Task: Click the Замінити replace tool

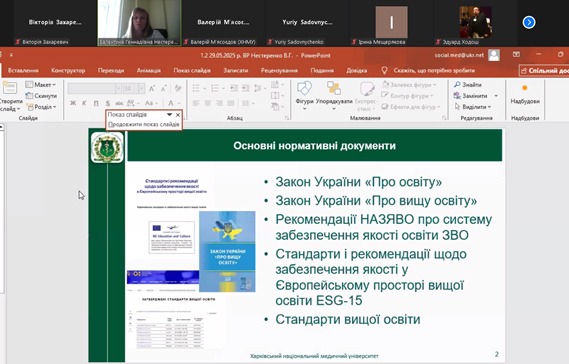Action: tap(471, 96)
